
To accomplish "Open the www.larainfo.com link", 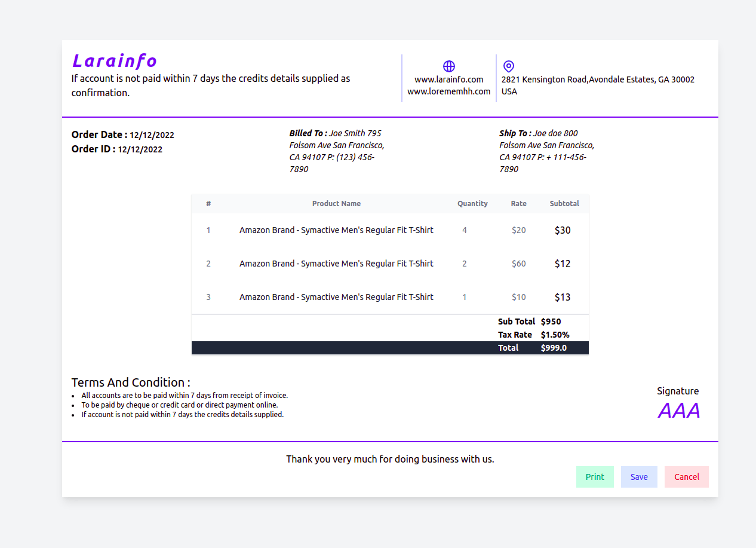I will click(x=448, y=78).
